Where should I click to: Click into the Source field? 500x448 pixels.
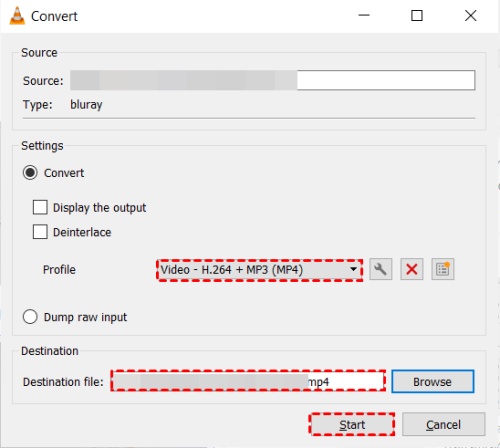(272, 80)
